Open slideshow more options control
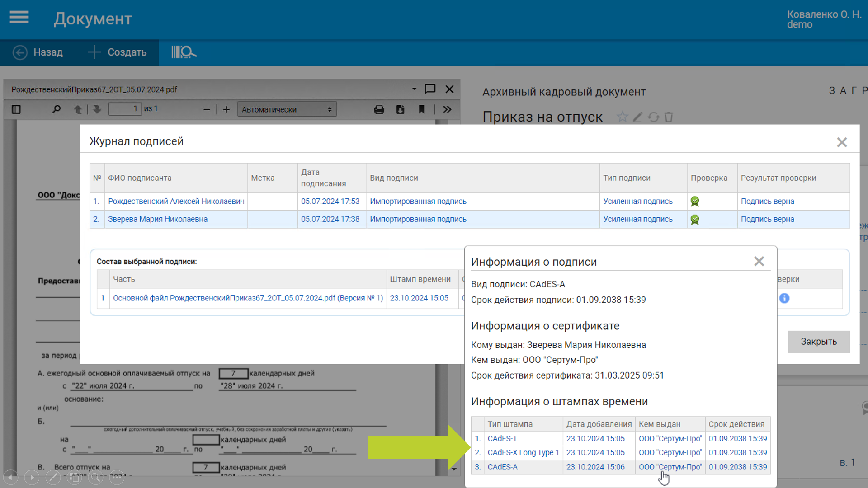 (x=117, y=477)
